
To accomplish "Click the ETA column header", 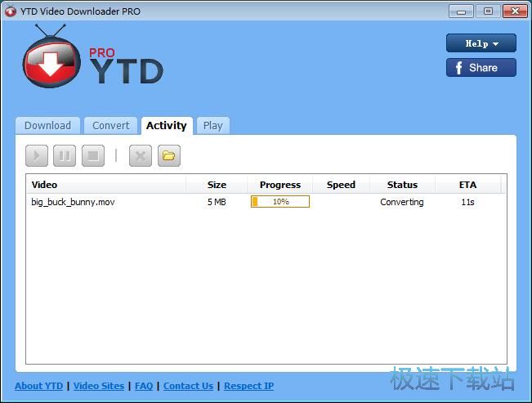I will pos(468,185).
